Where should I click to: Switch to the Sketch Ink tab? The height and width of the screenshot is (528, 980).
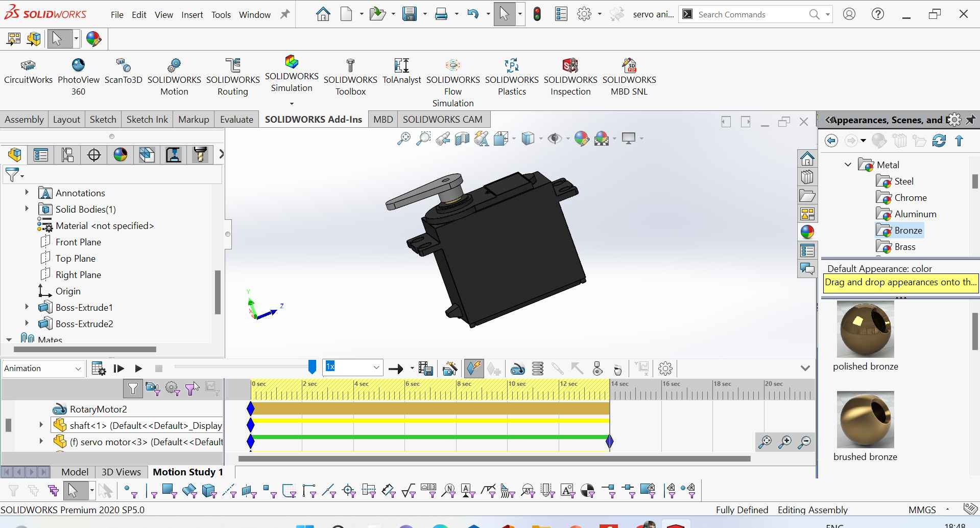(147, 120)
